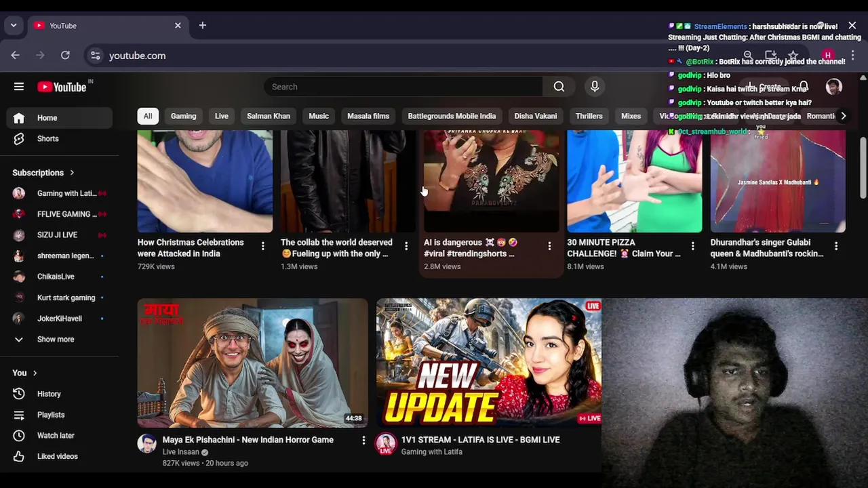Viewport: 868px width, 488px height.
Task: Open options for Christmas Celebrations video
Action: (263, 246)
